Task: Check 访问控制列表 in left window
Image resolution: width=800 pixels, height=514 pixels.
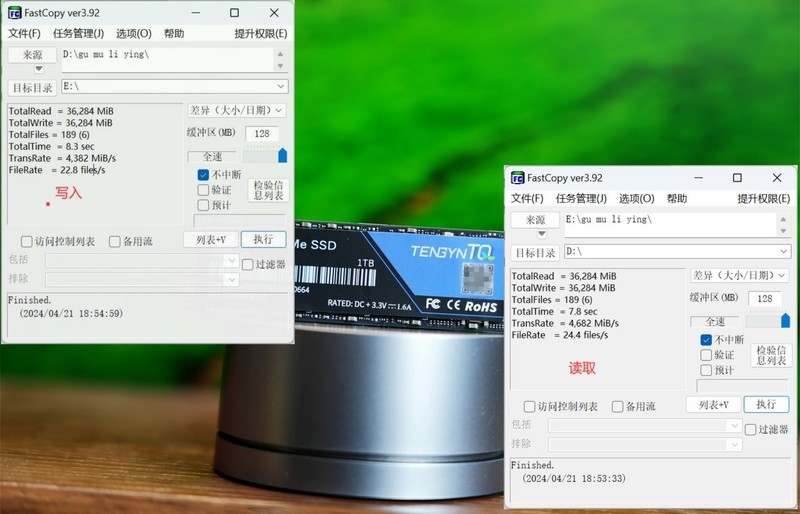Action: [27, 241]
